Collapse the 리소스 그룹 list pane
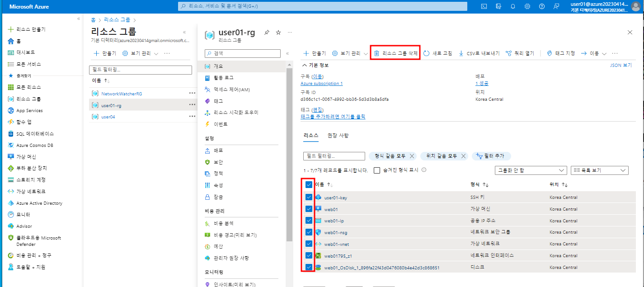The width and height of the screenshot is (644, 287). pyautogui.click(x=184, y=33)
